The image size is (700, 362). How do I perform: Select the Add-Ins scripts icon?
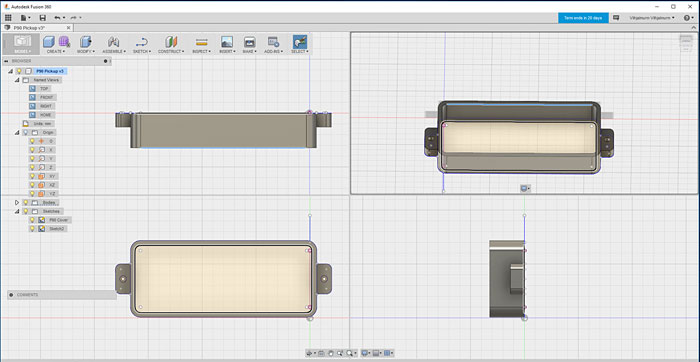coord(273,42)
